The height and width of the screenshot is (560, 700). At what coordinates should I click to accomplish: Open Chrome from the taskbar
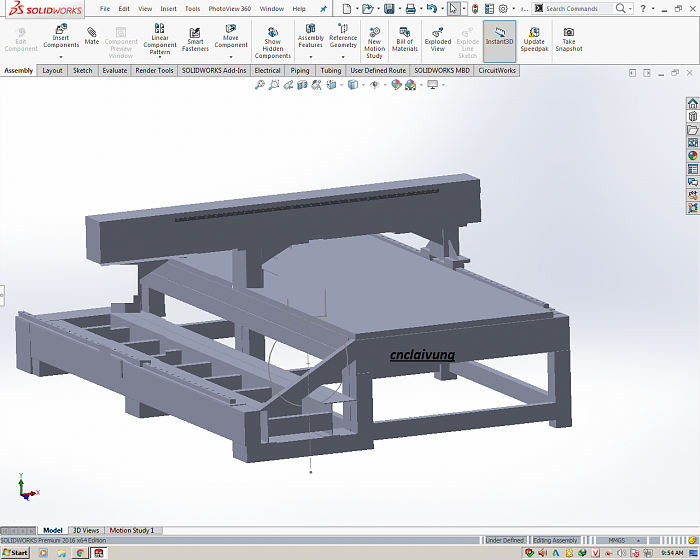(x=80, y=553)
